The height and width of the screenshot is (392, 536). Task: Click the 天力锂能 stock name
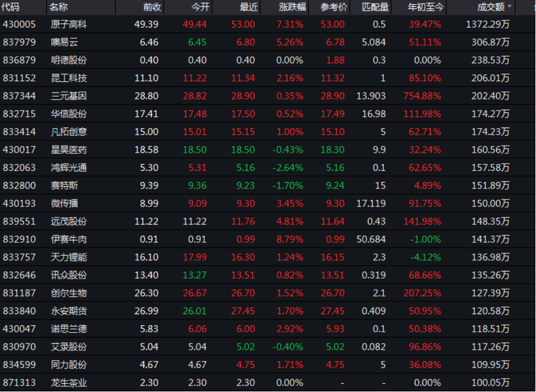coord(68,257)
